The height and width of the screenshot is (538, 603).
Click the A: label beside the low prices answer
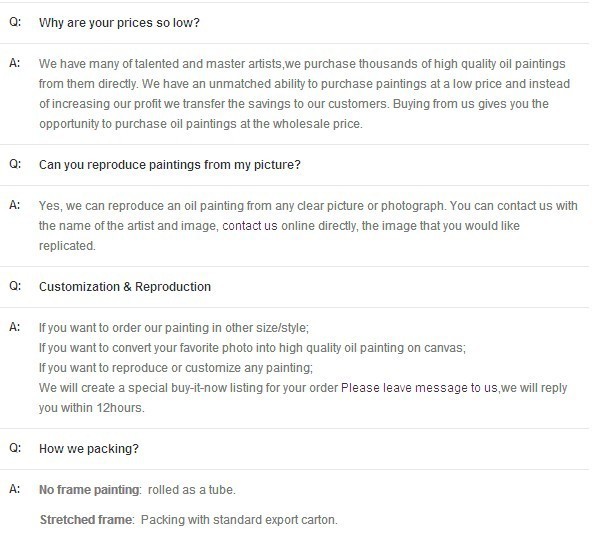15,60
